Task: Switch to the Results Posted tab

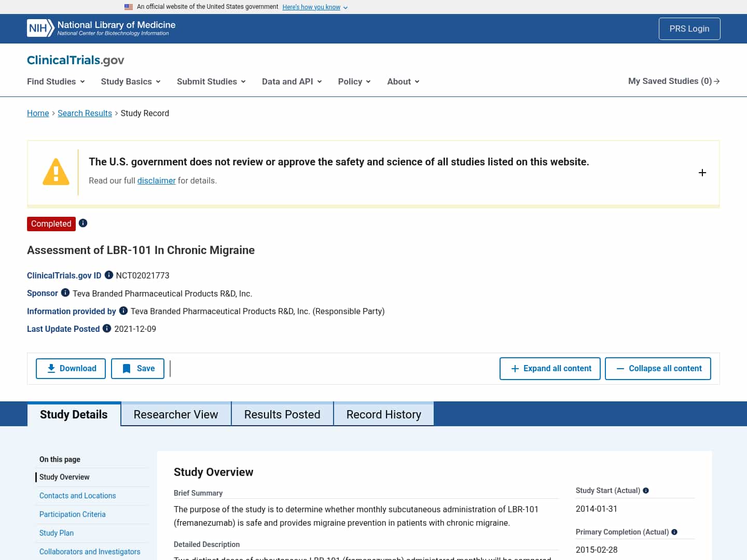Action: (x=282, y=414)
